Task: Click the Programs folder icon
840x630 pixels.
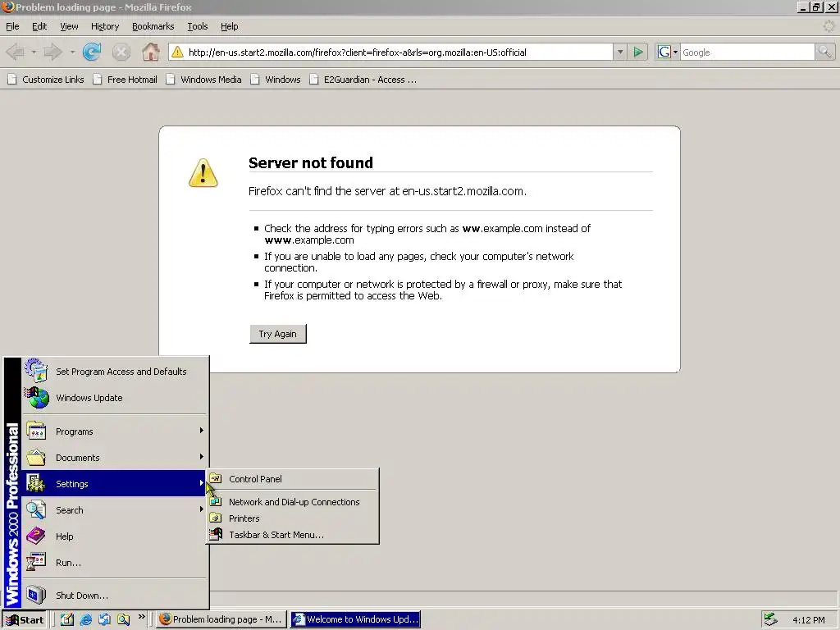Action: (36, 431)
